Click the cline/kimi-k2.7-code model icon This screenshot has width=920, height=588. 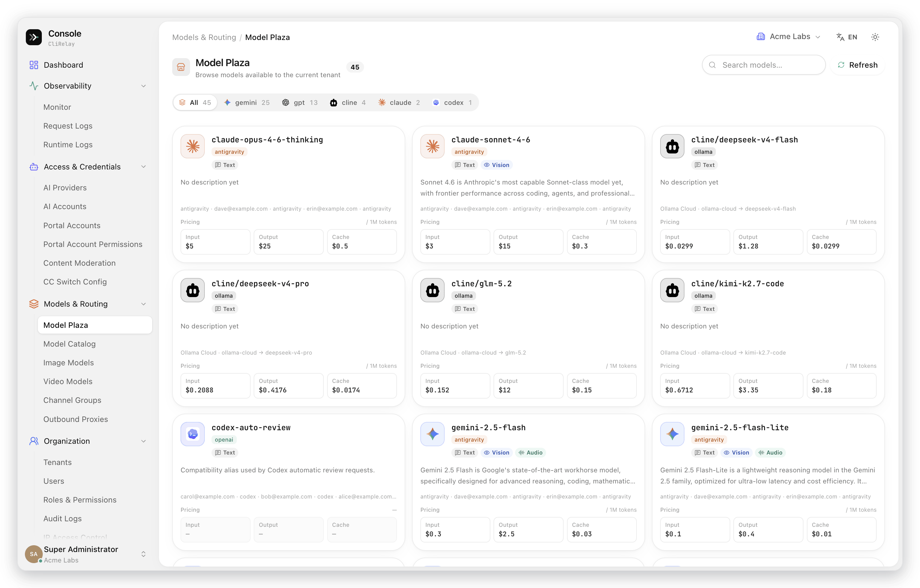tap(672, 290)
